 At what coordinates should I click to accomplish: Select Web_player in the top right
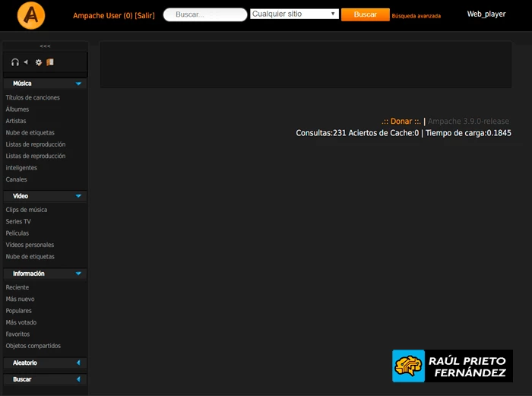click(x=486, y=14)
